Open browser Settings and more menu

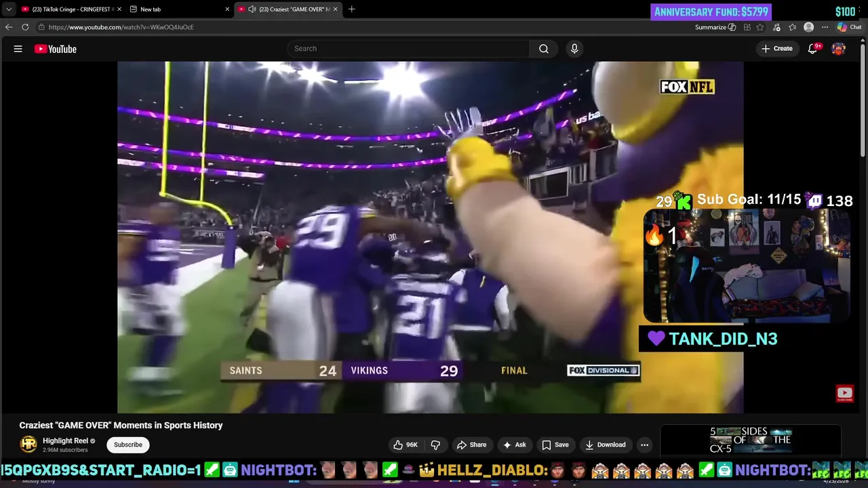825,27
